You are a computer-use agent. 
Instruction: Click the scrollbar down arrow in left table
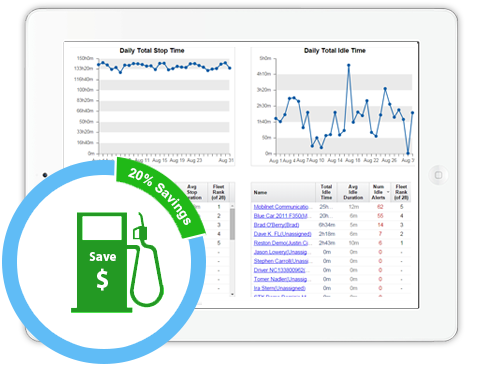point(232,294)
